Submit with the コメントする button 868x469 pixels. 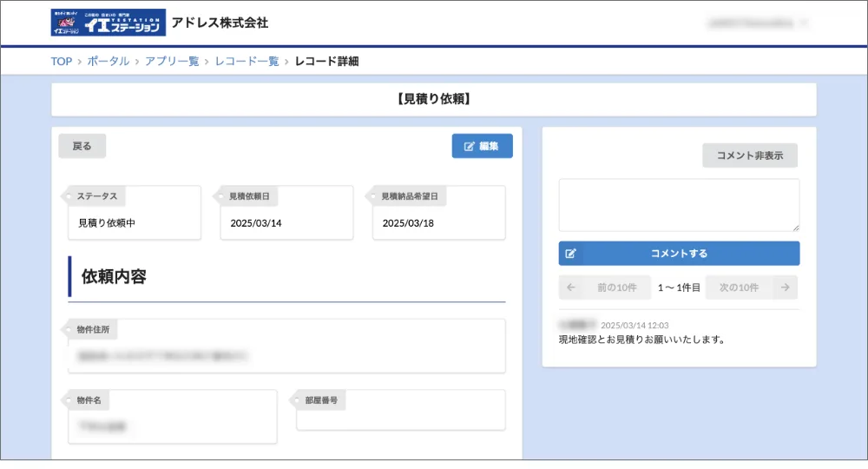pyautogui.click(x=680, y=254)
